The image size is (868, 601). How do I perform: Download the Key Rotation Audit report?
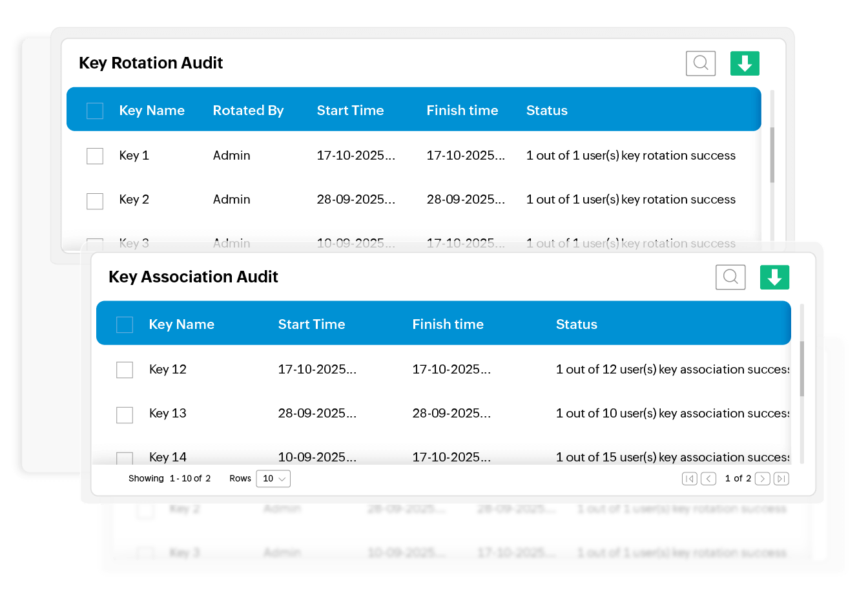(x=745, y=63)
